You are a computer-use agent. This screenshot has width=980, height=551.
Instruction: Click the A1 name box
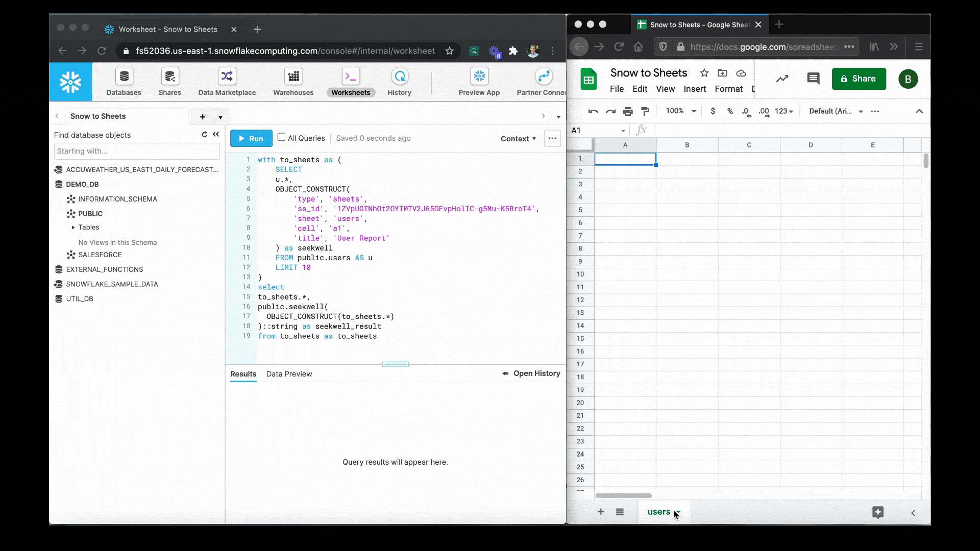pos(592,130)
